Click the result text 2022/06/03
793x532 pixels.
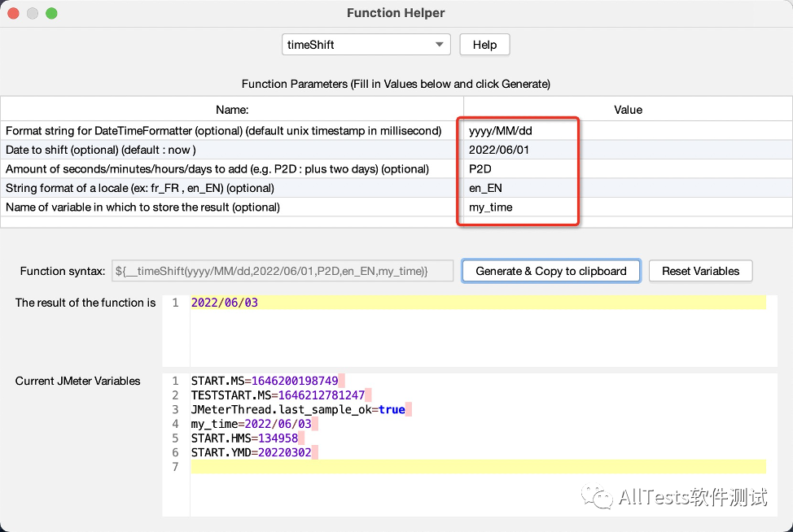pos(225,303)
